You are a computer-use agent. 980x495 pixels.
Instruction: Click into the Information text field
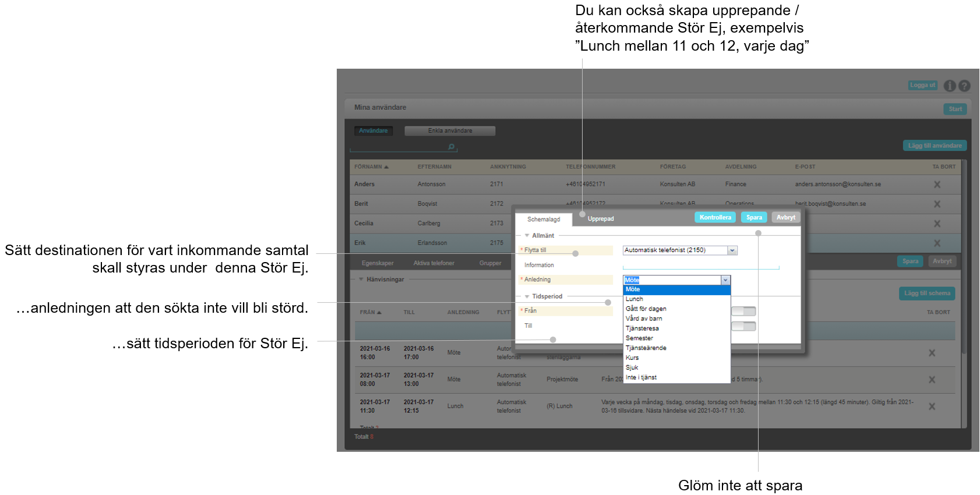701,266
